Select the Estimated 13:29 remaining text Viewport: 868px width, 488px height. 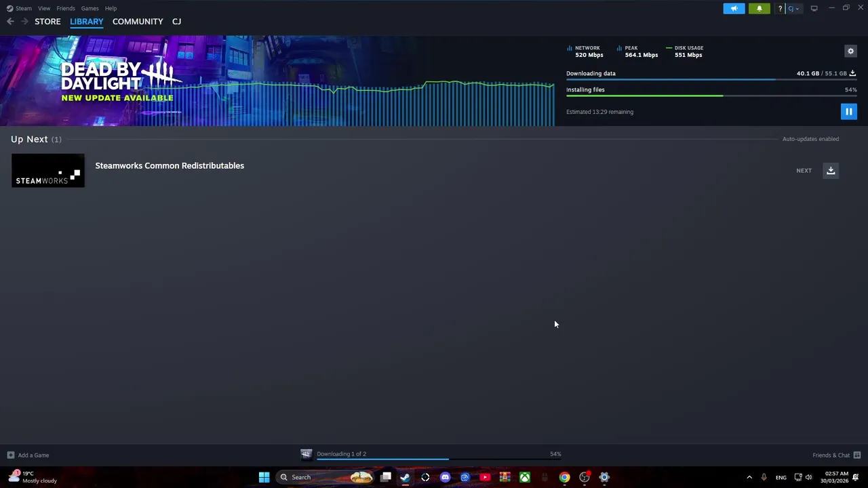599,112
